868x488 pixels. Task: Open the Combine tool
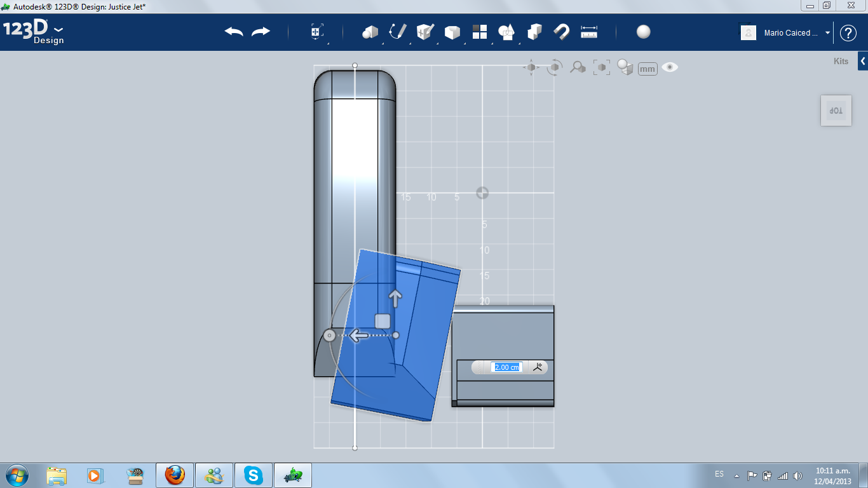(534, 32)
